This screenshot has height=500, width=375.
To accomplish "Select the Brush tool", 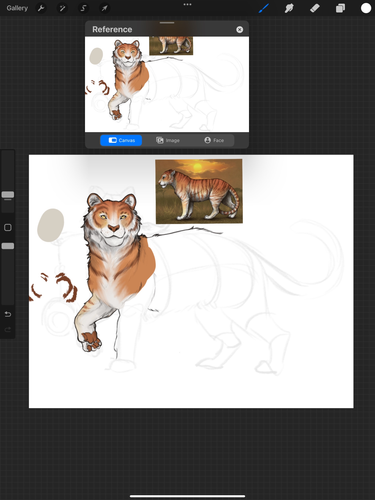I will click(264, 8).
